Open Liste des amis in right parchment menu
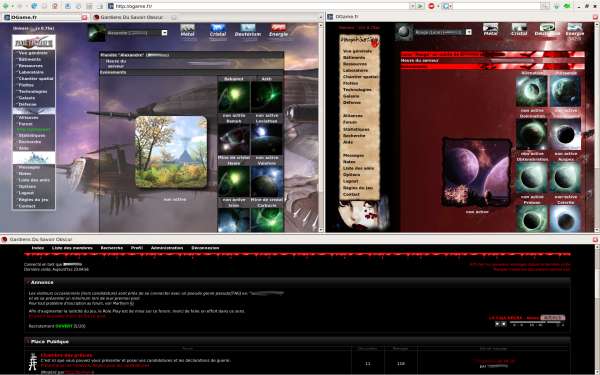This screenshot has width=600, height=375. 358,168
